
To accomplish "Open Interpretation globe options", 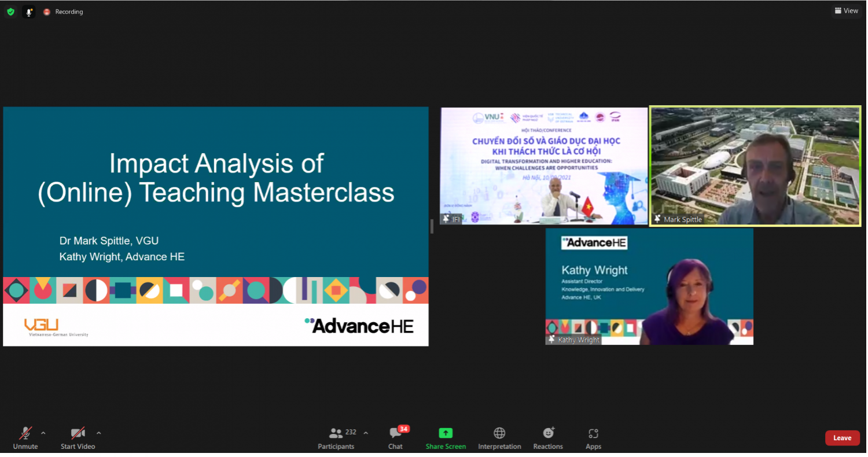I will [x=499, y=438].
